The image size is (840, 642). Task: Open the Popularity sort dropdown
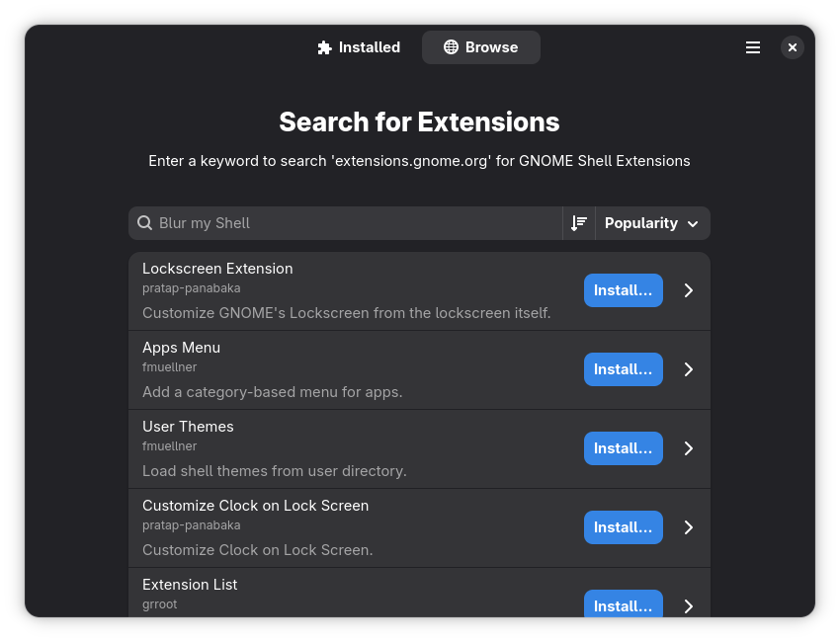652,223
